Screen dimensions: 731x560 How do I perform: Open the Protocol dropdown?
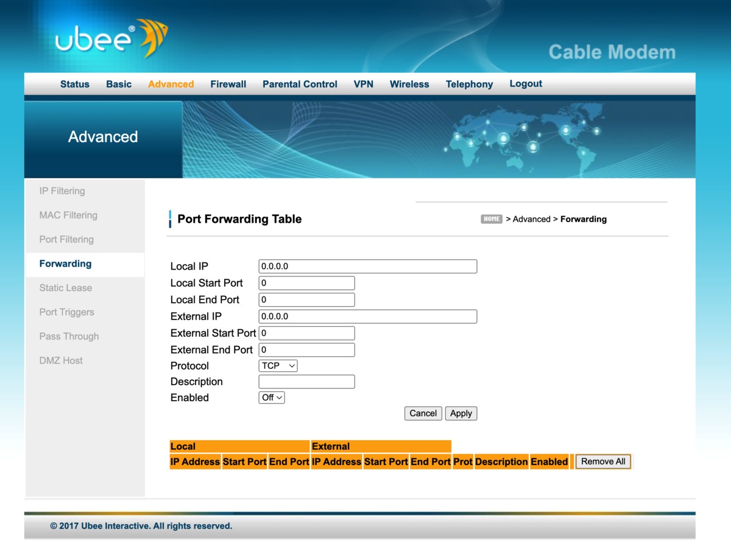278,365
